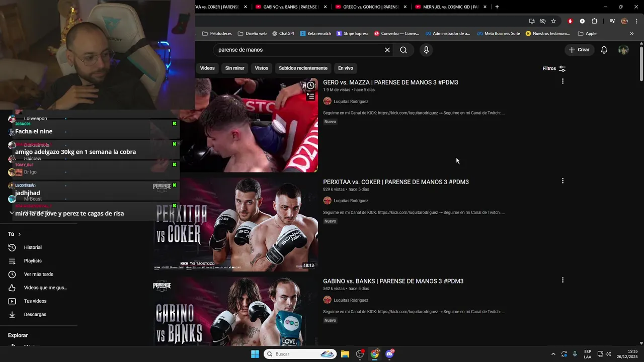Open Chrome media controls icon
644x362 pixels.
coord(612,21)
